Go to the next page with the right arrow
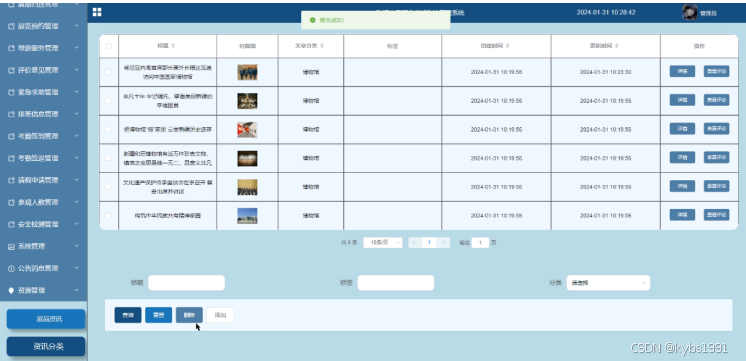 pyautogui.click(x=444, y=243)
